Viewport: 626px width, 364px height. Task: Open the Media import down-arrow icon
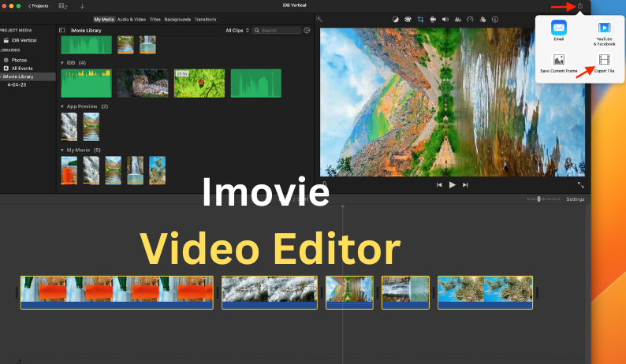tap(82, 6)
